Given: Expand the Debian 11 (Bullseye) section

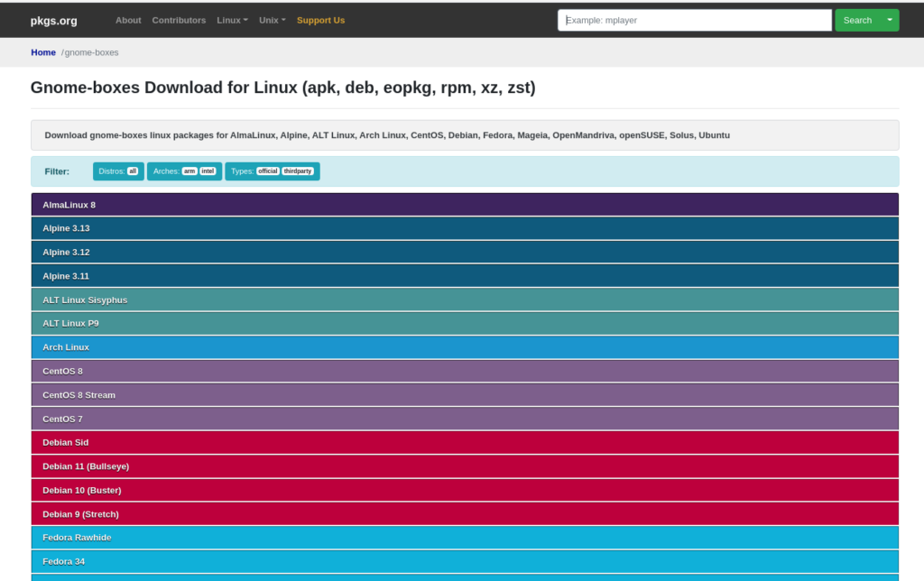Looking at the screenshot, I should click(x=465, y=466).
